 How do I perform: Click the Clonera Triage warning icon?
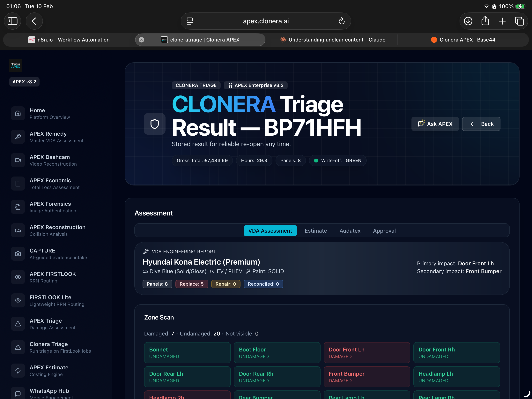pyautogui.click(x=18, y=347)
